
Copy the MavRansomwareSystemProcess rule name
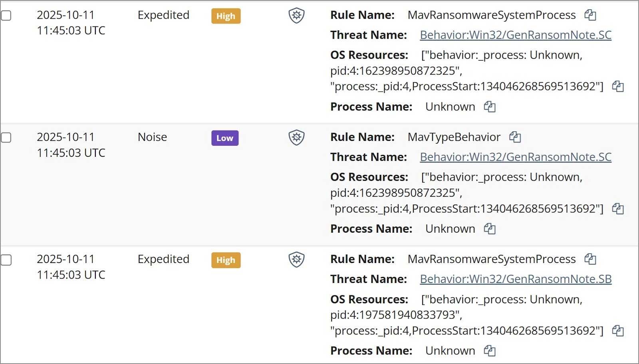[590, 15]
